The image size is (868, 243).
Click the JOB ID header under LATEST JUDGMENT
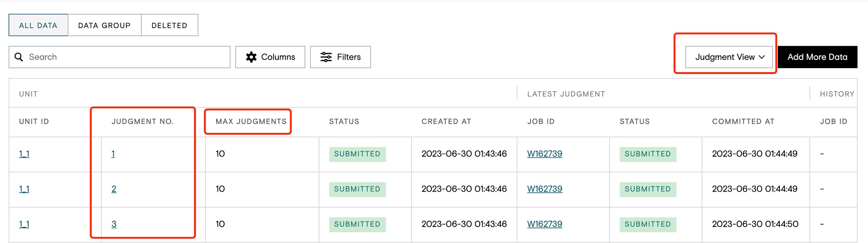(x=541, y=121)
